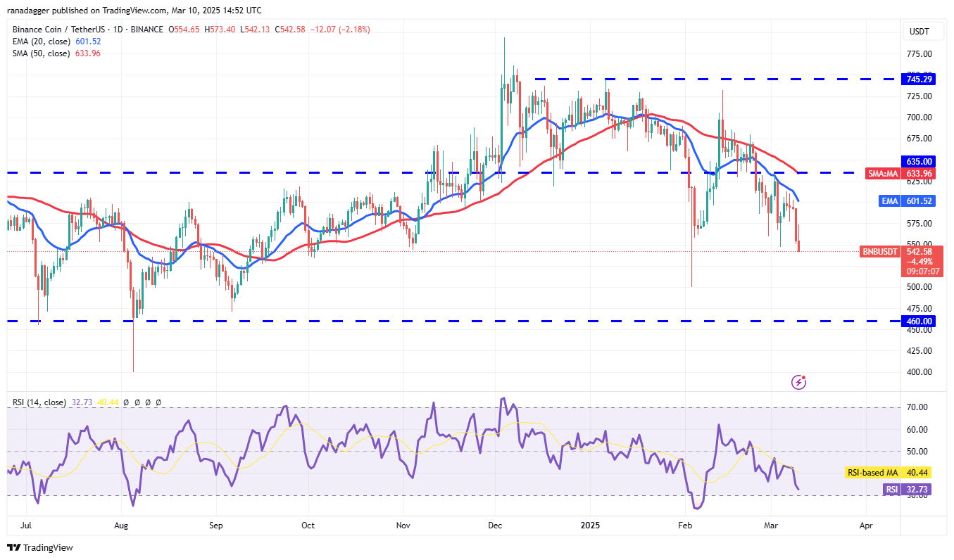The image size is (954, 560).
Task: Toggle visibility of the SMA (50, close) indicator
Action: pyautogui.click(x=40, y=53)
